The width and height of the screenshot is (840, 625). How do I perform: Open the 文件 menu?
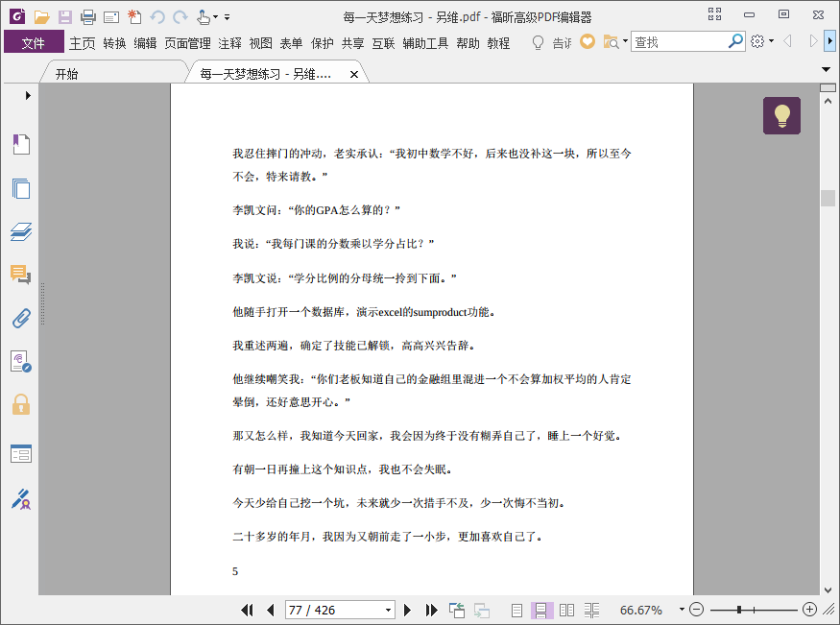pos(34,43)
